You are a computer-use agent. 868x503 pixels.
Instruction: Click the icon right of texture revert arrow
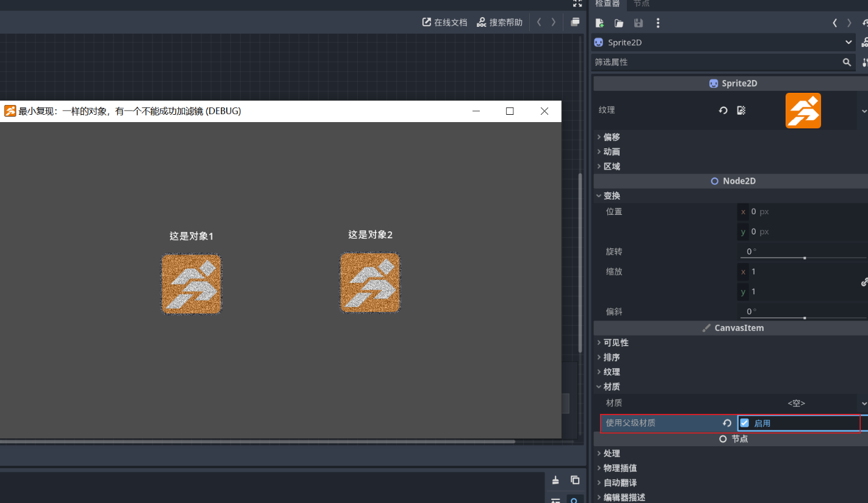coord(741,110)
